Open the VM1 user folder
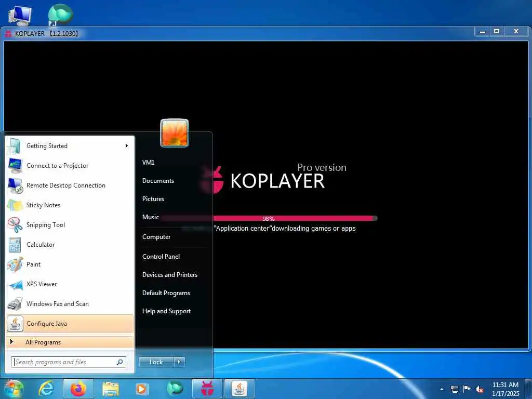The height and width of the screenshot is (399, 532). [148, 163]
